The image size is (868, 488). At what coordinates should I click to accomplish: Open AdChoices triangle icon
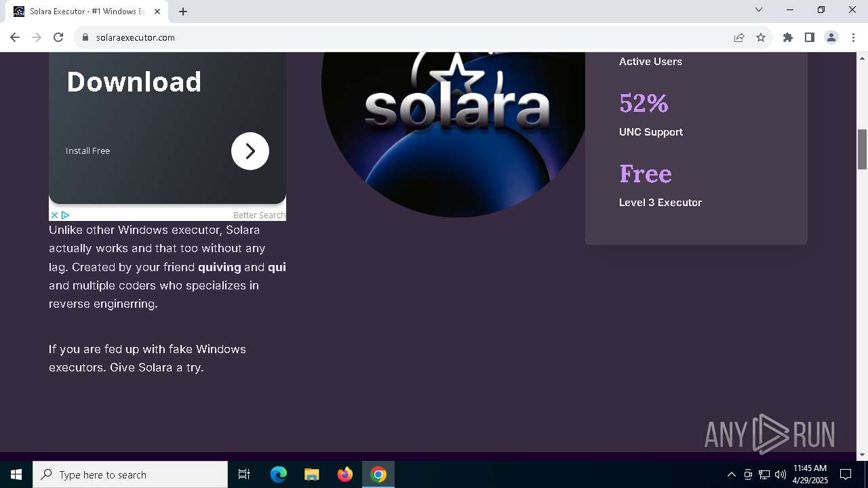click(65, 215)
